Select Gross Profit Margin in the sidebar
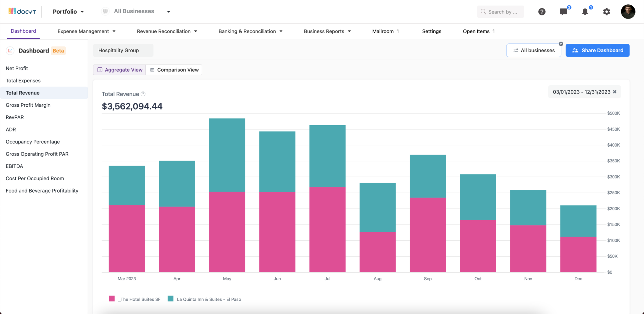This screenshot has width=644, height=314. click(28, 105)
